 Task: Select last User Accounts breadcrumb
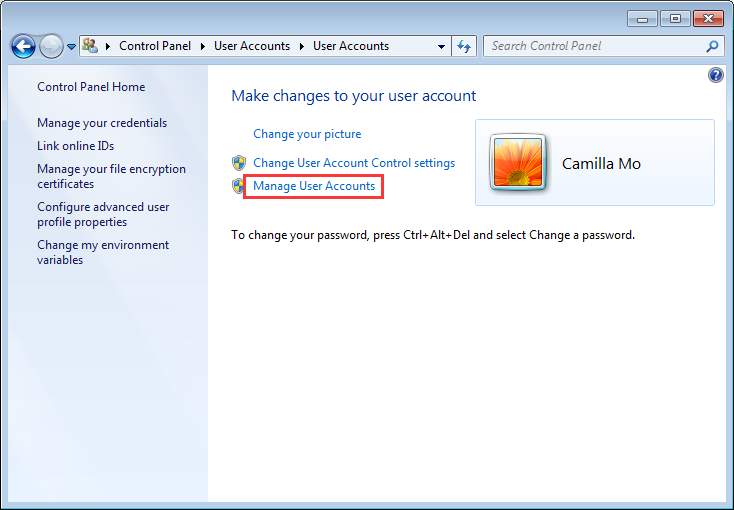(x=351, y=46)
